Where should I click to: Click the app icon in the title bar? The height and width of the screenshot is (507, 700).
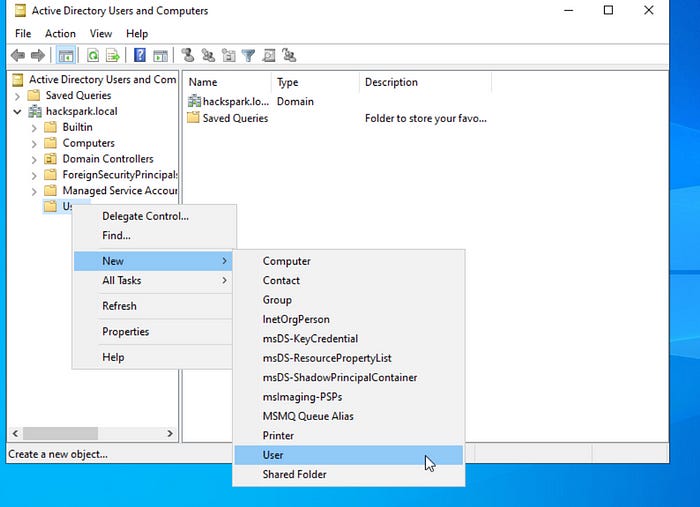point(20,11)
